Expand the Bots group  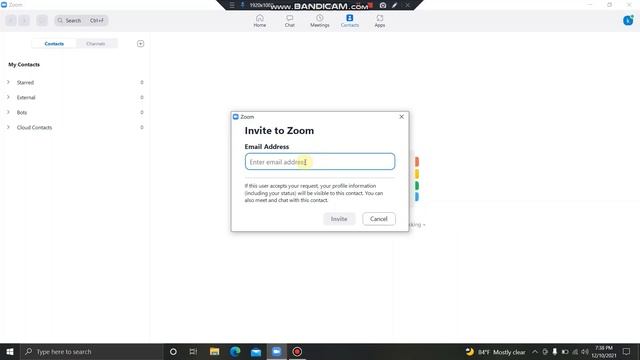8,112
